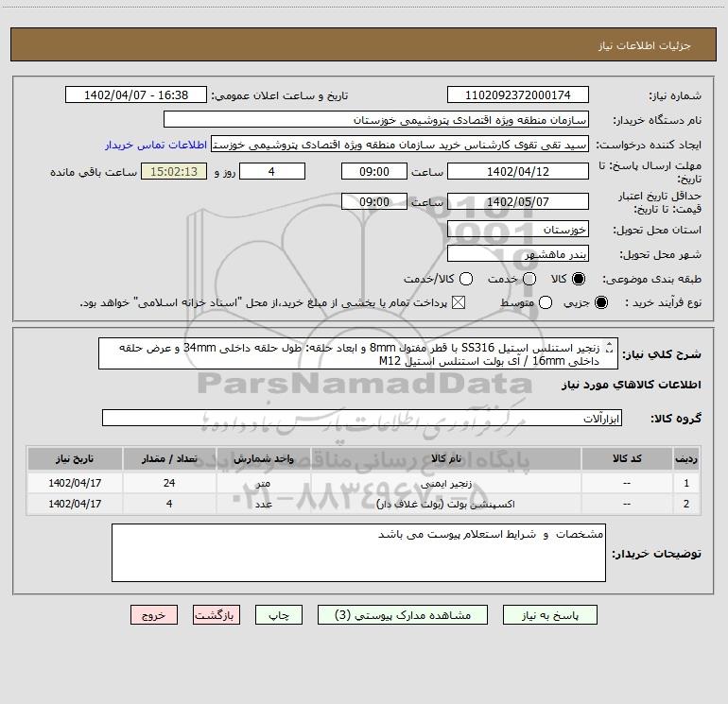The height and width of the screenshot is (704, 728).
Task: Click row number 2 cell
Action: (x=686, y=504)
